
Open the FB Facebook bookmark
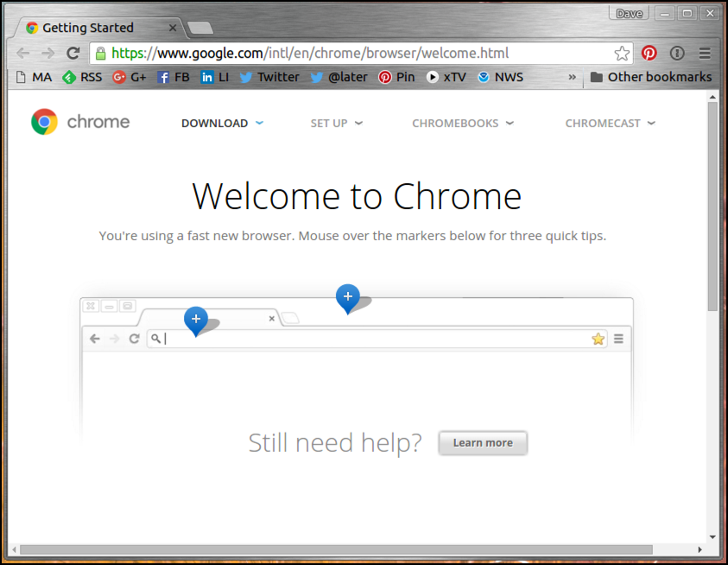(x=174, y=77)
